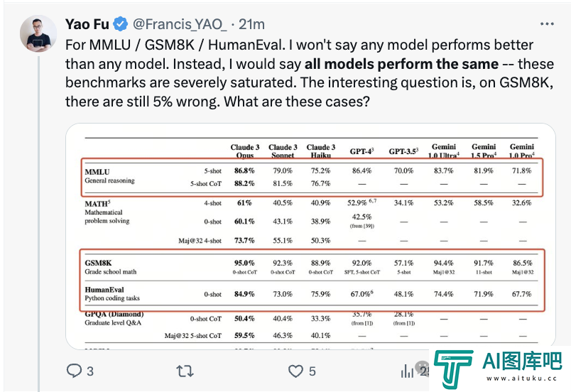This screenshot has width=571, height=392.
Task: Click the thread connector line below avatar
Action: 38,224
